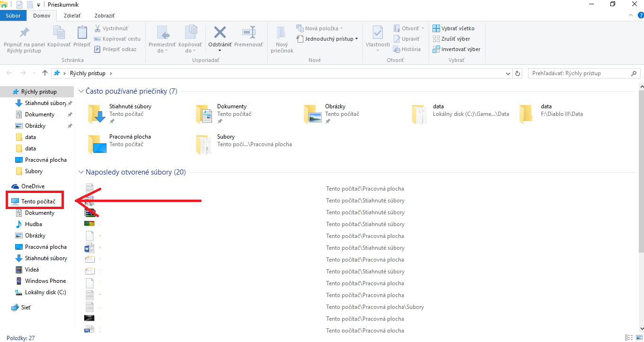Go back with the navigation arrow
The image size is (644, 342).
pyautogui.click(x=9, y=73)
